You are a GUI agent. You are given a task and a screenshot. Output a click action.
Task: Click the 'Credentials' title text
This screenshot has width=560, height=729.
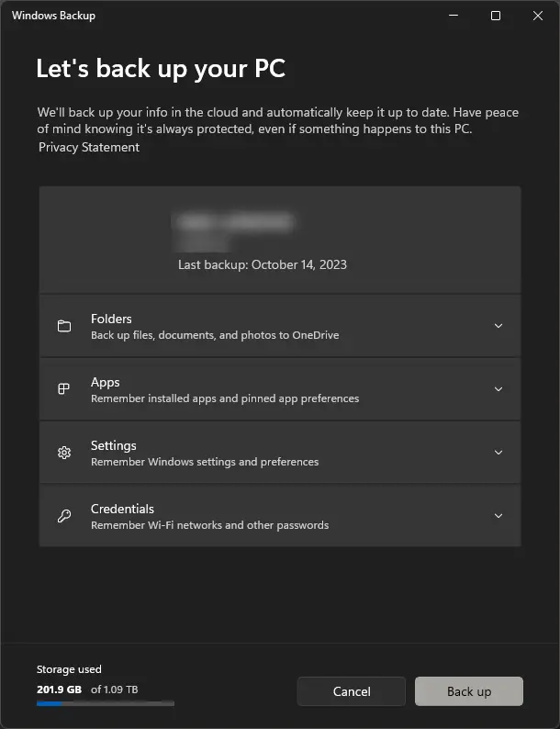pos(122,509)
